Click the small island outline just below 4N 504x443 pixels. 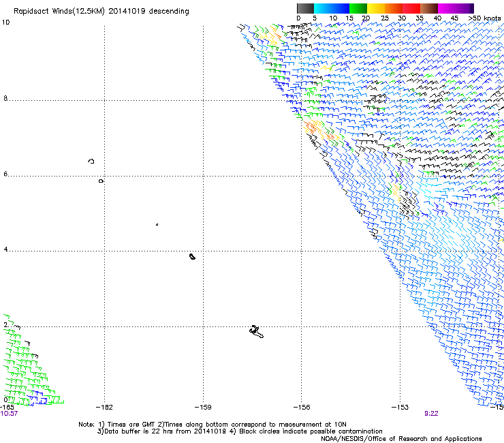(x=192, y=256)
